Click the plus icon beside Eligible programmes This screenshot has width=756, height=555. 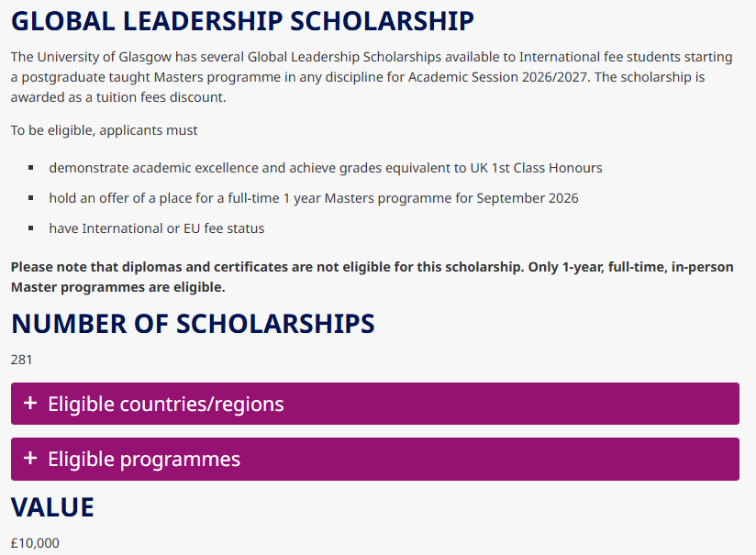[30, 459]
